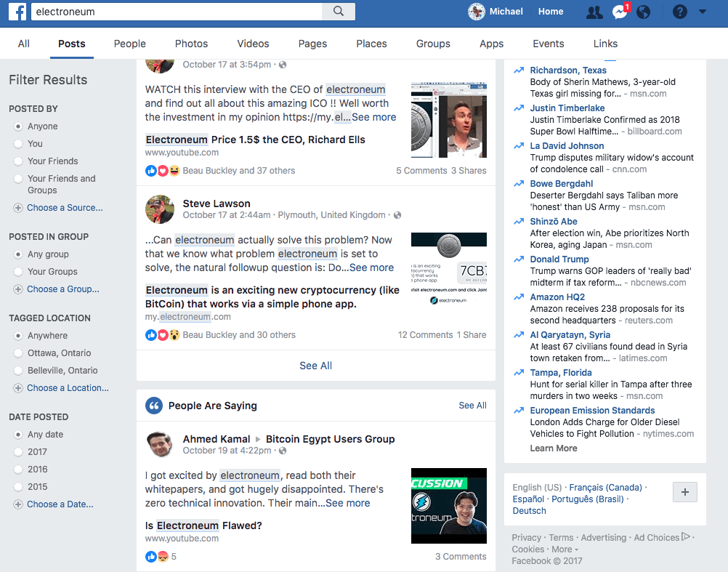The image size is (728, 572).
Task: Click Steve Lawson's profile avatar
Action: tap(160, 209)
